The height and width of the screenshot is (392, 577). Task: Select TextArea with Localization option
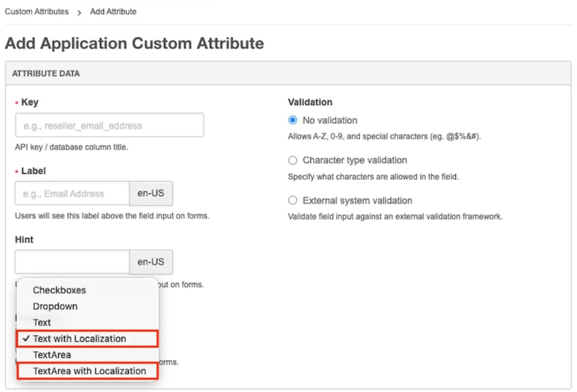[x=89, y=371]
